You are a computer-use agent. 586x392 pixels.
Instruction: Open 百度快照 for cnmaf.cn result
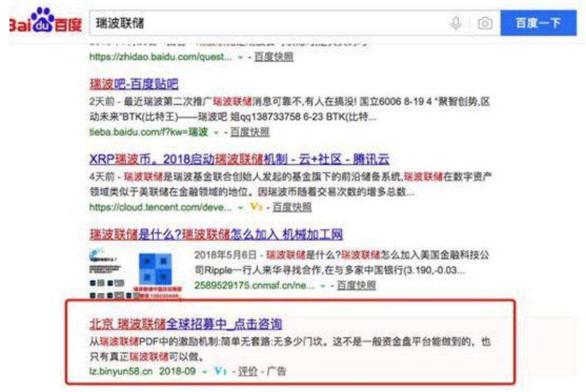[356, 285]
